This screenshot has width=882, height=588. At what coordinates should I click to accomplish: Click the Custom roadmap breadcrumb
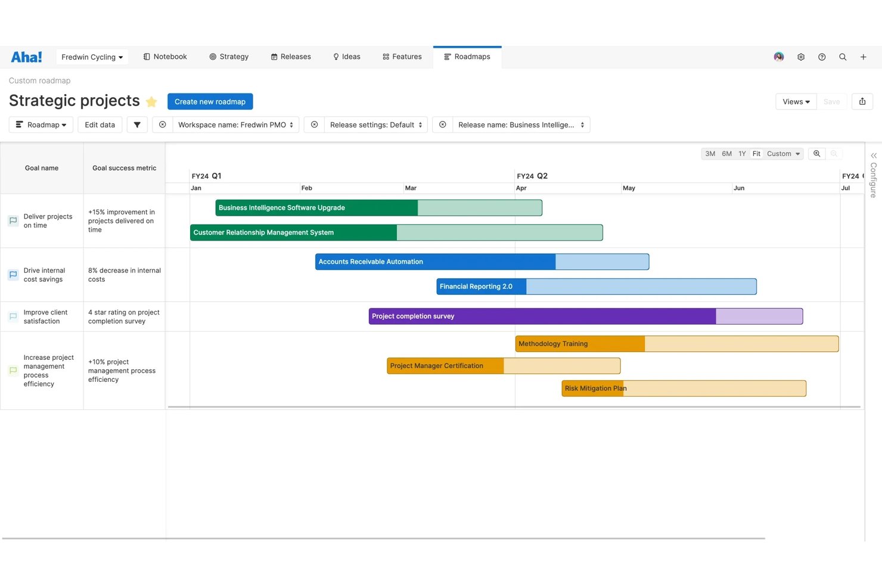tap(40, 81)
